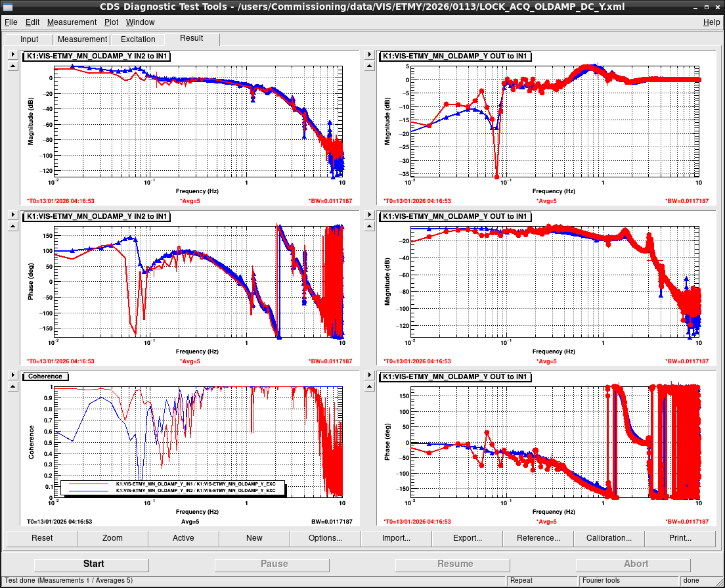Image resolution: width=725 pixels, height=588 pixels.
Task: Open the Calibration dialog button
Action: click(x=609, y=538)
